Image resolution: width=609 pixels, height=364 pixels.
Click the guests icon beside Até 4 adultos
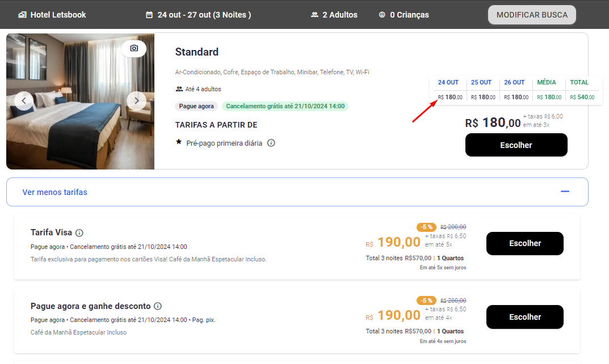(x=179, y=89)
